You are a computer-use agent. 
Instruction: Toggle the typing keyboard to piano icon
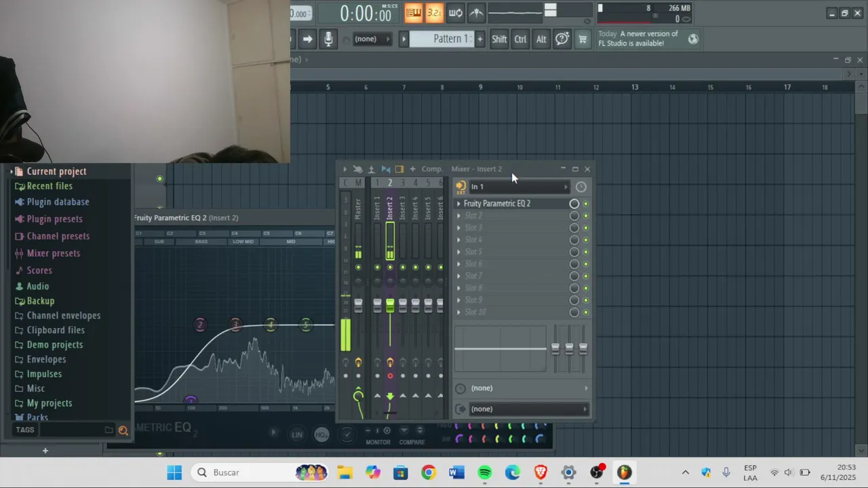coord(413,12)
